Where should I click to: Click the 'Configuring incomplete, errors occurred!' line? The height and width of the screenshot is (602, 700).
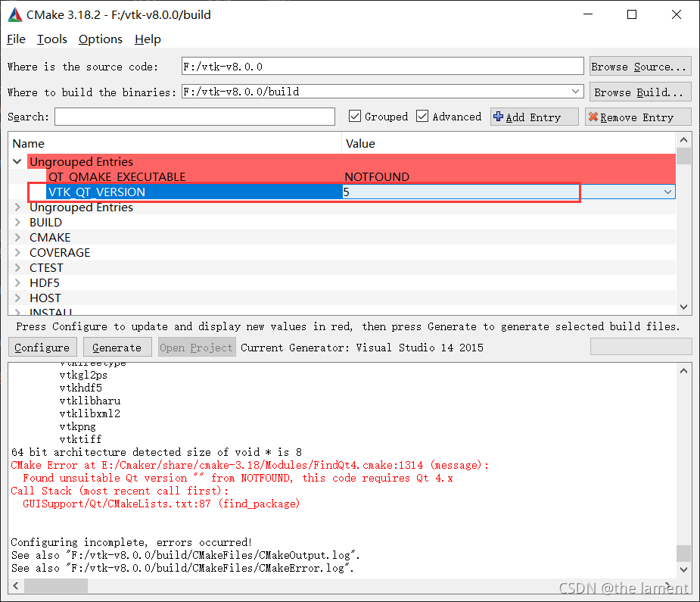(132, 543)
